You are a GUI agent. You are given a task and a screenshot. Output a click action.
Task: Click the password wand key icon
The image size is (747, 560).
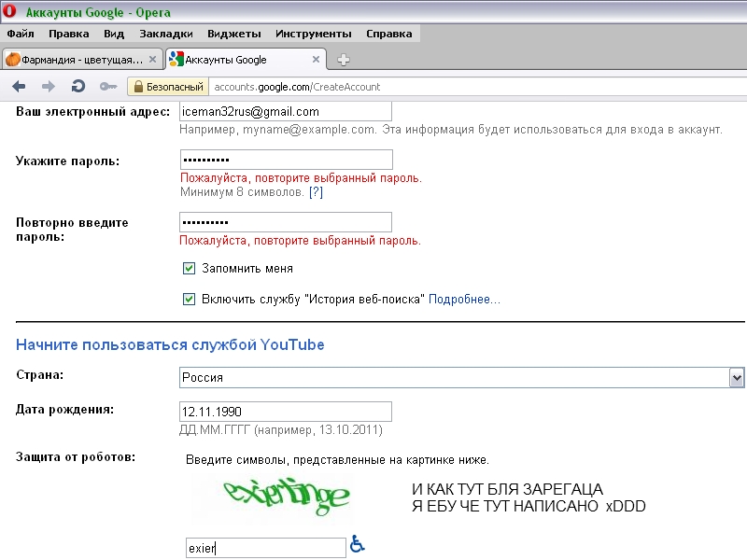[108, 87]
